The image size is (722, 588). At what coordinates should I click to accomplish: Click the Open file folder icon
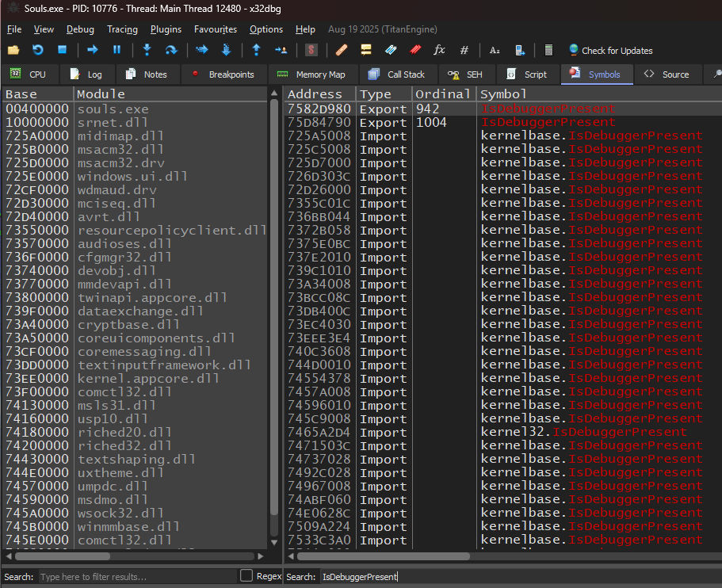point(13,50)
